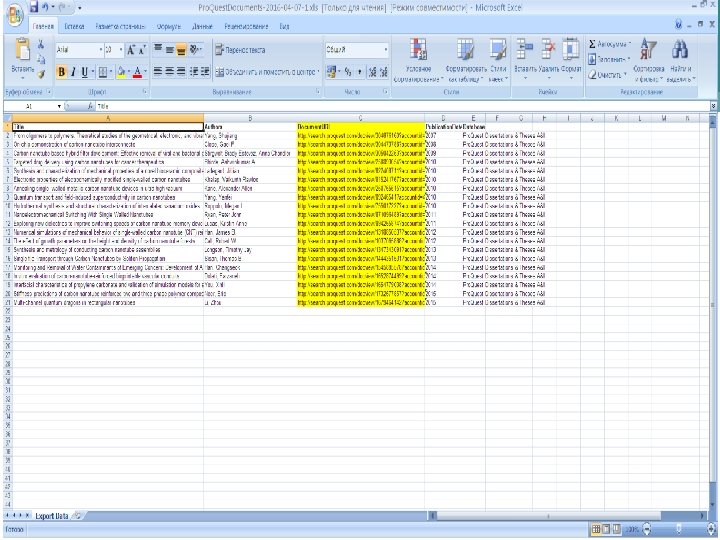Click the Insert Worksheet tab icon
The height and width of the screenshot is (540, 720).
(x=78, y=516)
